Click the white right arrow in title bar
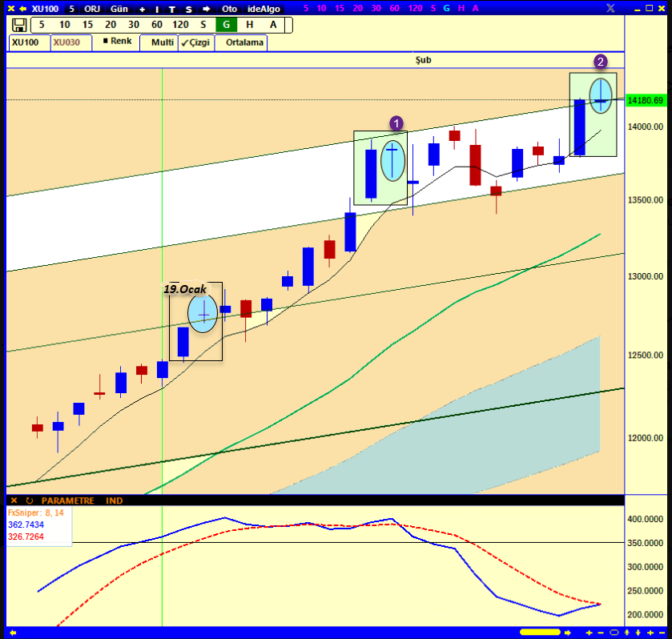Viewport: 672px width, 639px height. 207,9
